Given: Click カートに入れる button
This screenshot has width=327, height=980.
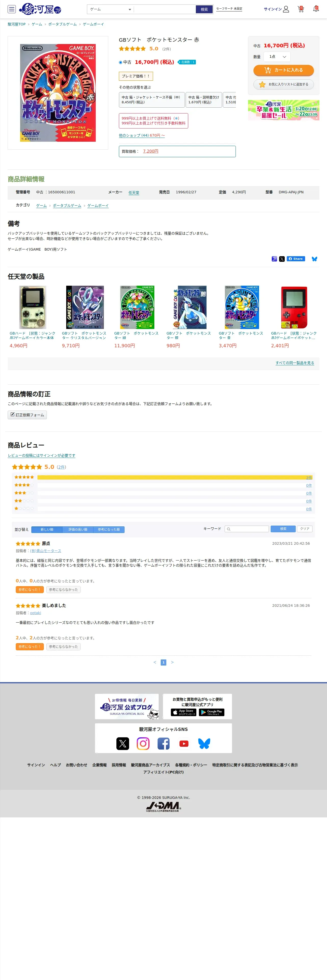Looking at the screenshot, I should (284, 70).
